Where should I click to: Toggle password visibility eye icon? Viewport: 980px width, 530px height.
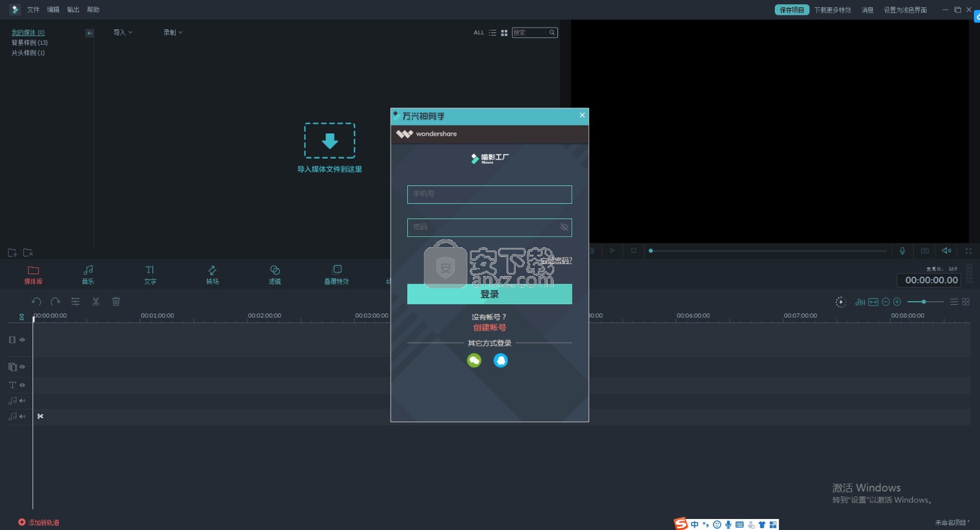click(564, 227)
